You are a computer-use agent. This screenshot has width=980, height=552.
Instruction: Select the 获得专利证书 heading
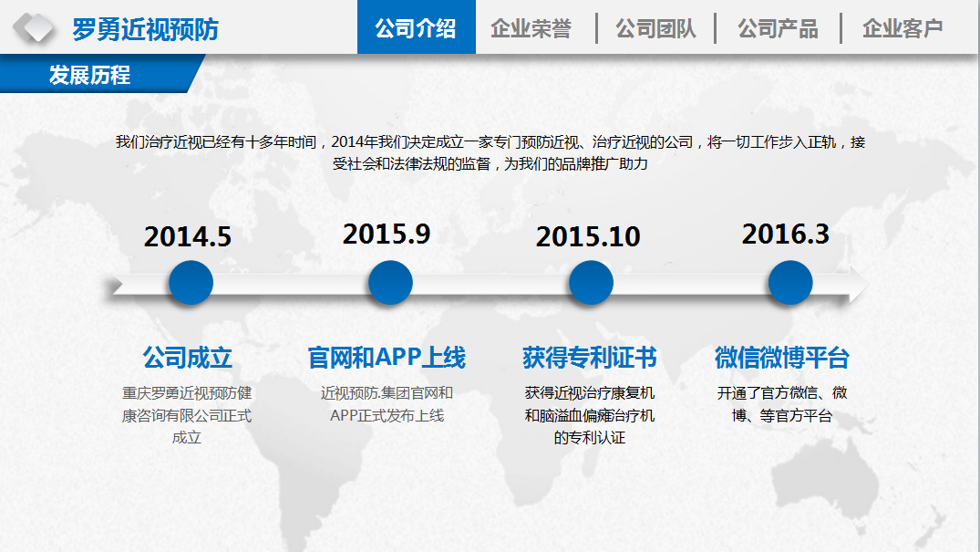pyautogui.click(x=590, y=358)
